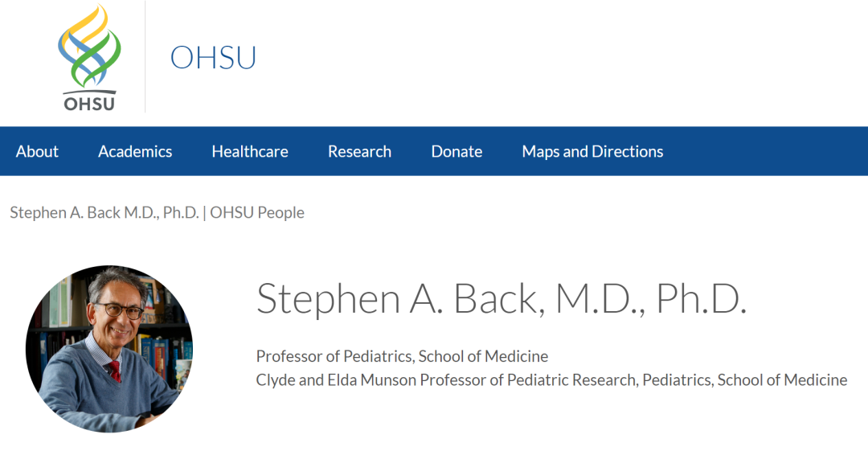
Task: Click OHSU People in the page title line
Action: pyautogui.click(x=257, y=213)
